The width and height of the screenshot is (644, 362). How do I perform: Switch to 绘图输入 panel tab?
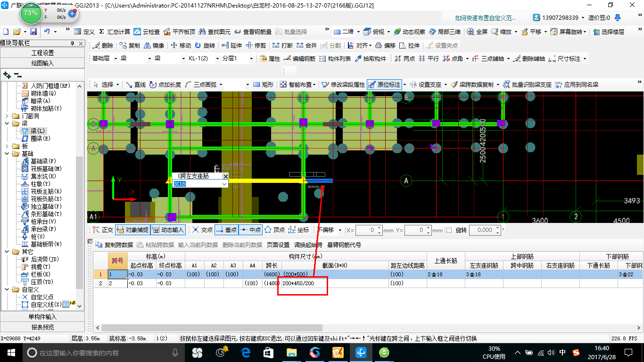pyautogui.click(x=42, y=63)
